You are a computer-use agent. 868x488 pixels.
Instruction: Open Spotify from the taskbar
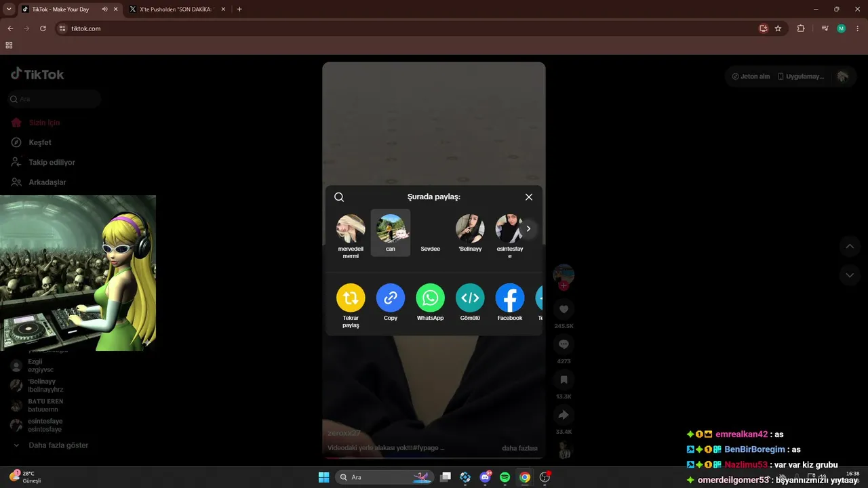click(x=505, y=477)
